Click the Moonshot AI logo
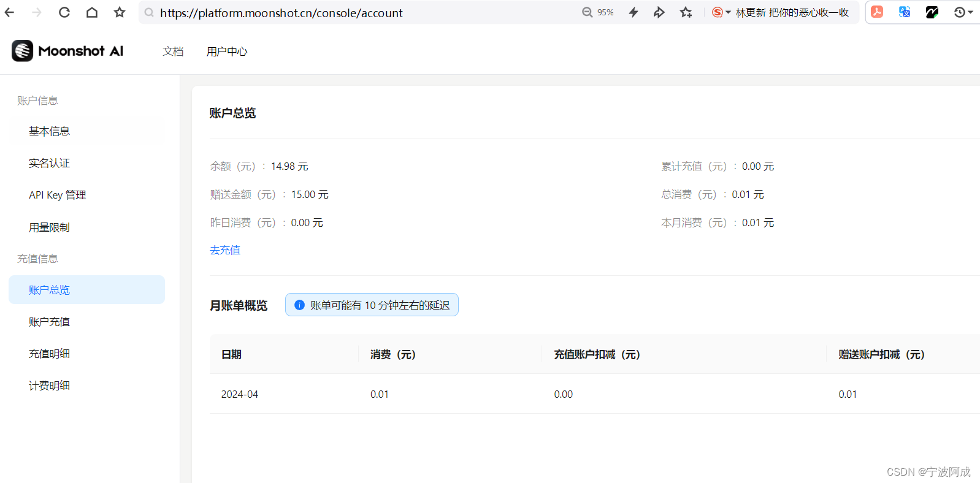Screen dimensions: 980x483 (67, 51)
